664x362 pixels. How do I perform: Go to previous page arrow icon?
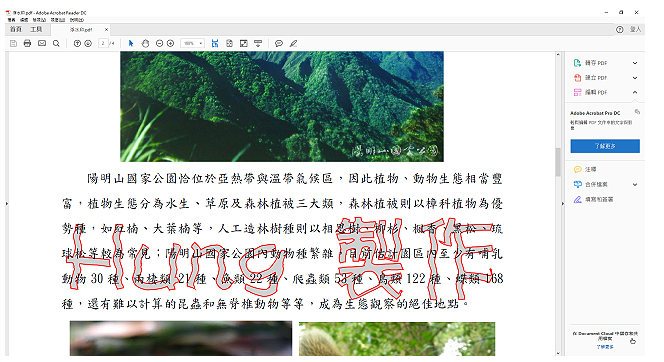77,43
